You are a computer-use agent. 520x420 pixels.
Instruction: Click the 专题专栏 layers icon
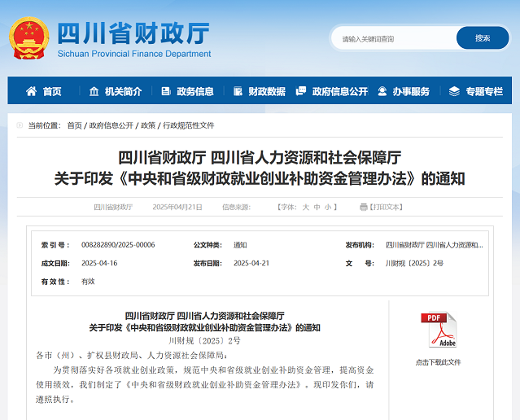tap(454, 91)
